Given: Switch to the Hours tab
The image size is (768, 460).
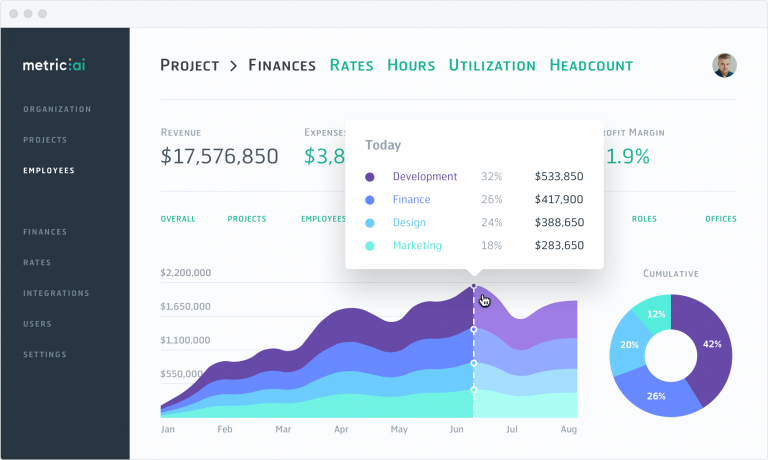Looking at the screenshot, I should click(x=411, y=66).
